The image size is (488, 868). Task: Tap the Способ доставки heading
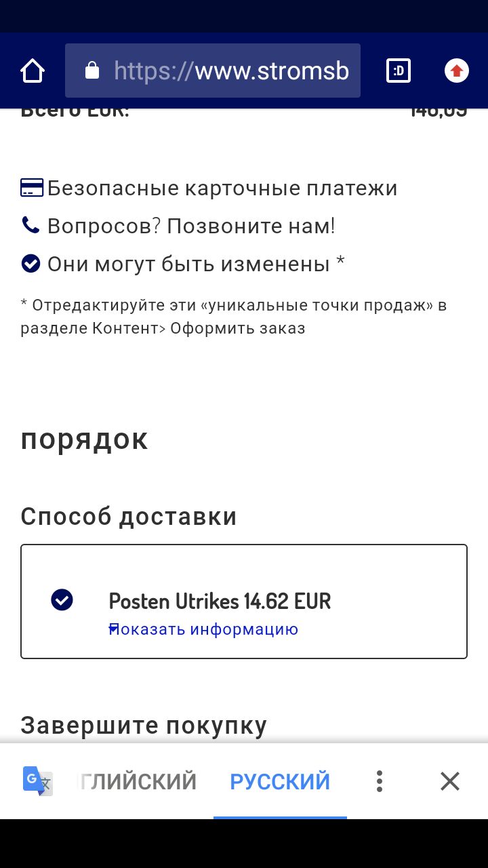[x=129, y=517]
